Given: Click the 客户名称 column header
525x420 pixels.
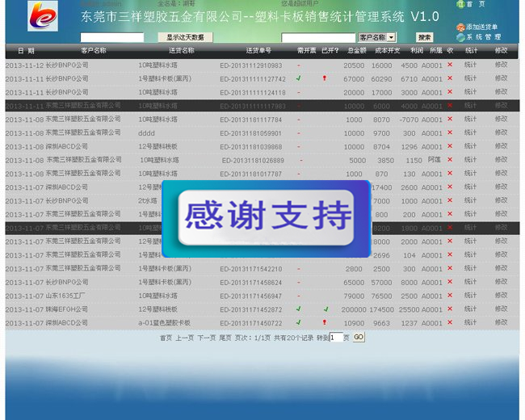Looking at the screenshot, I should pos(94,51).
